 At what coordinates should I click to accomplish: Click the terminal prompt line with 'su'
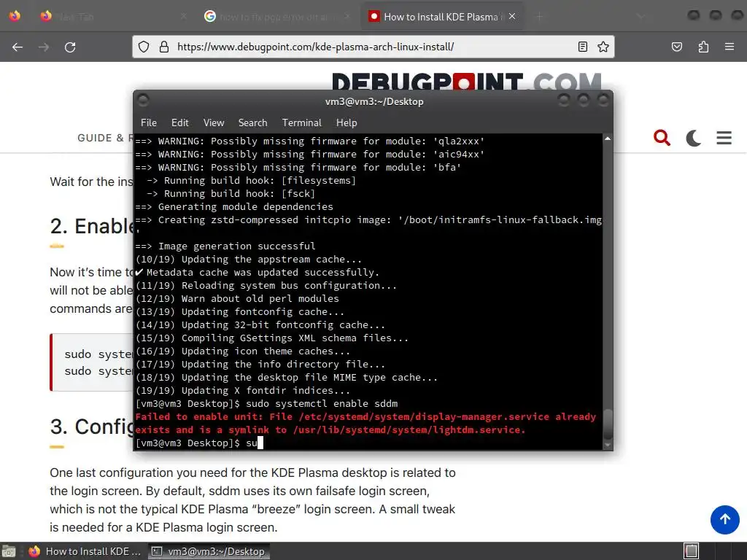(x=199, y=443)
